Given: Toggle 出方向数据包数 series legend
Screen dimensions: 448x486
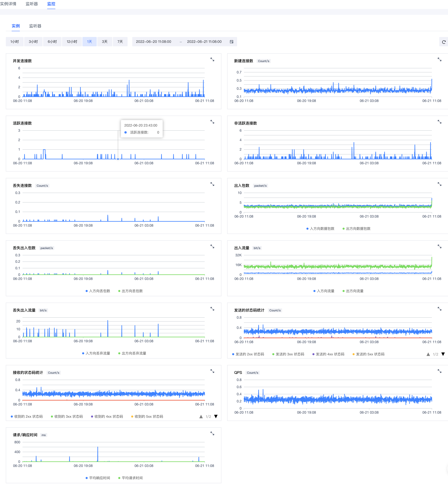Looking at the screenshot, I should (356, 229).
